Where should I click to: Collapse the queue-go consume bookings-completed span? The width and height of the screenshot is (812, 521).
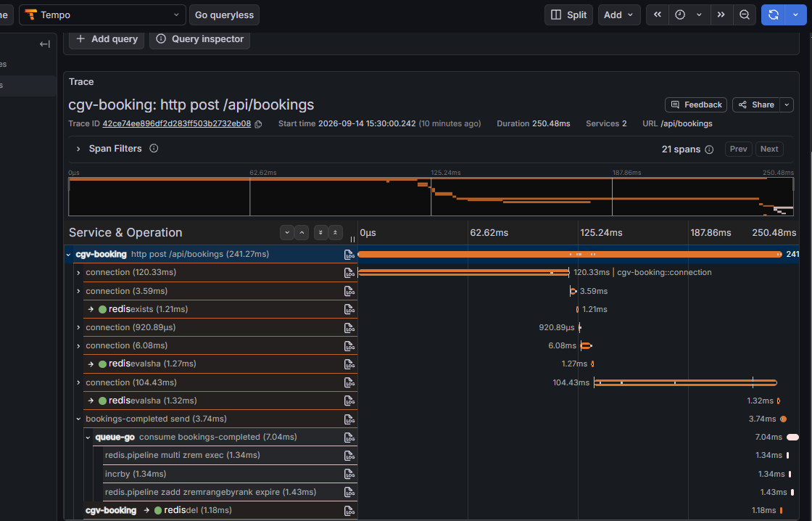[88, 438]
